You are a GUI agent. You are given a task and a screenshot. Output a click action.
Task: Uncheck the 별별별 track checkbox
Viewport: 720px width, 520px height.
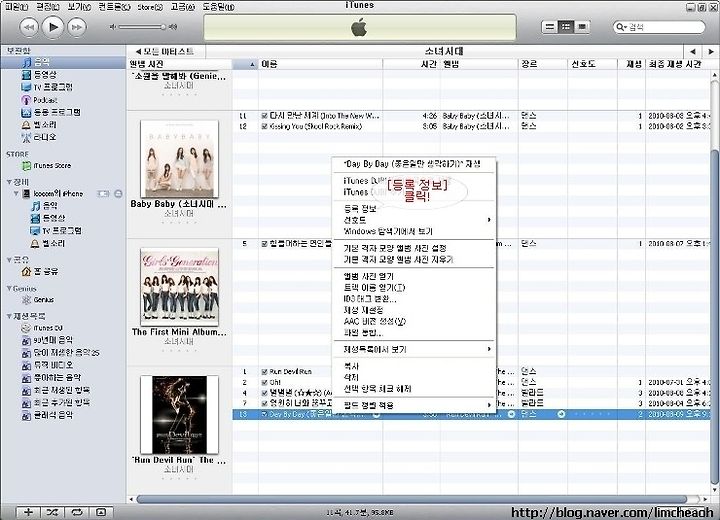(x=264, y=393)
